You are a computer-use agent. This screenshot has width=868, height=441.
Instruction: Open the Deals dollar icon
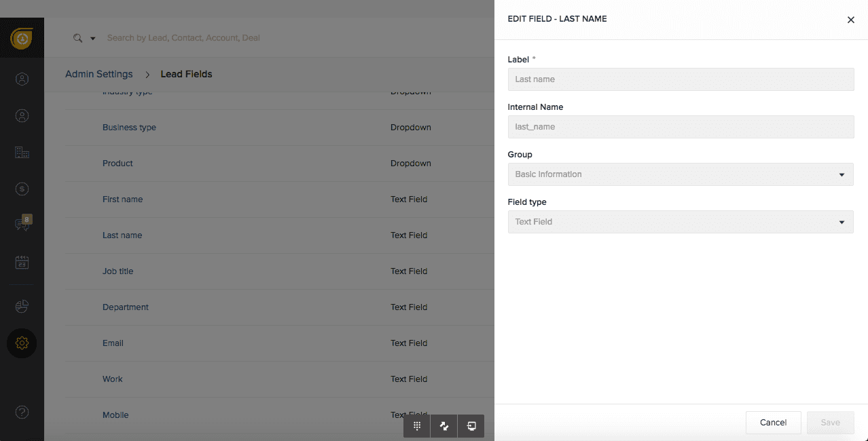coord(22,189)
